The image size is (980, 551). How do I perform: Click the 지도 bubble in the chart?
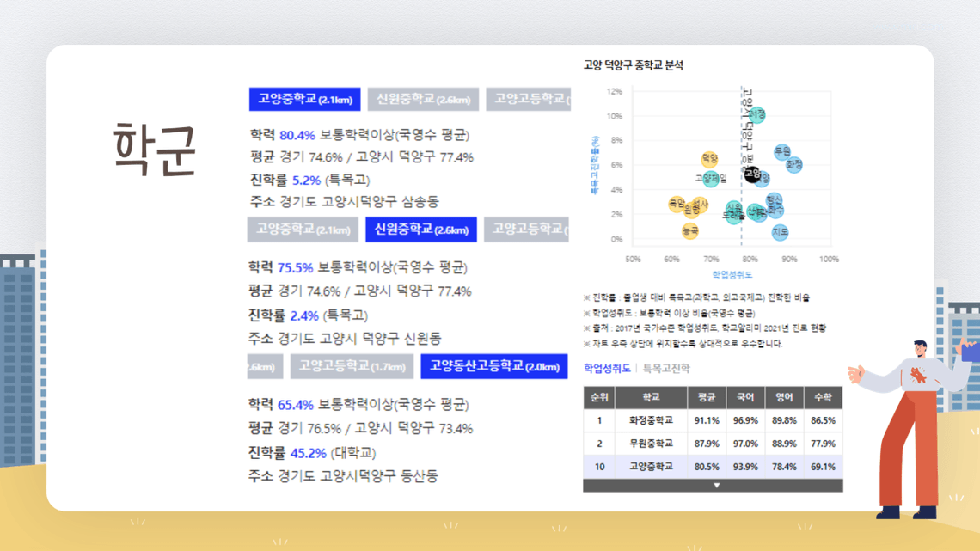point(780,232)
